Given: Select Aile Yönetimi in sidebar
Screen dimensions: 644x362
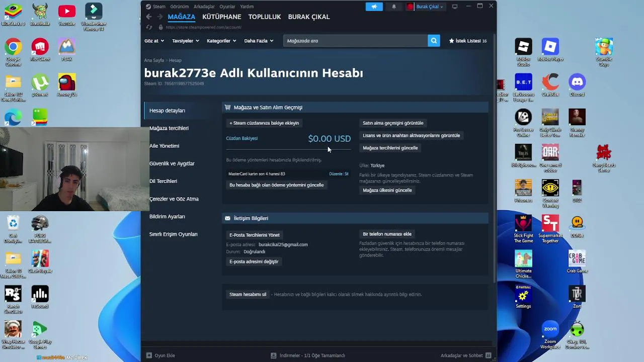Looking at the screenshot, I should click(x=164, y=146).
